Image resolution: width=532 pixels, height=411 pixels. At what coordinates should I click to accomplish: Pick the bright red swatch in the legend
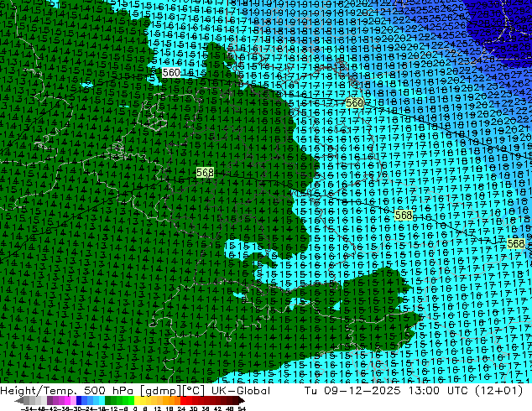[x=183, y=400]
